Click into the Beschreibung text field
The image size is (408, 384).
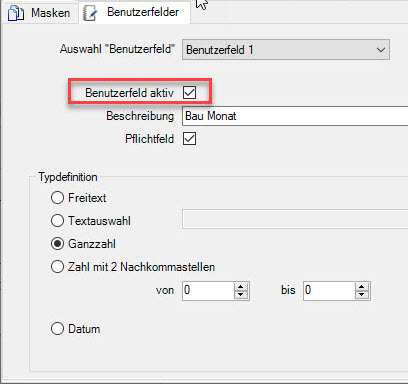[x=295, y=116]
